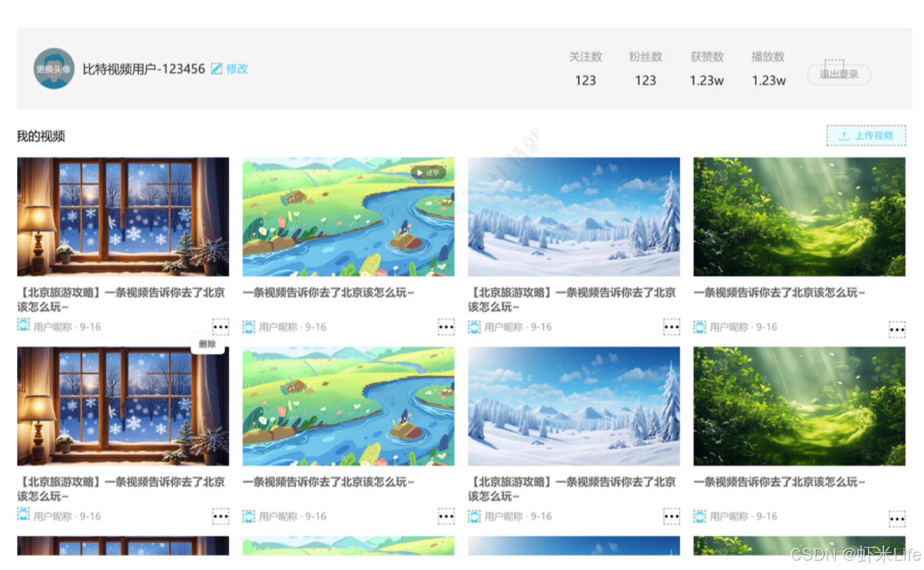Click the 更换头像 profile avatar
Viewport: 924px width, 570px height.
pyautogui.click(x=54, y=68)
